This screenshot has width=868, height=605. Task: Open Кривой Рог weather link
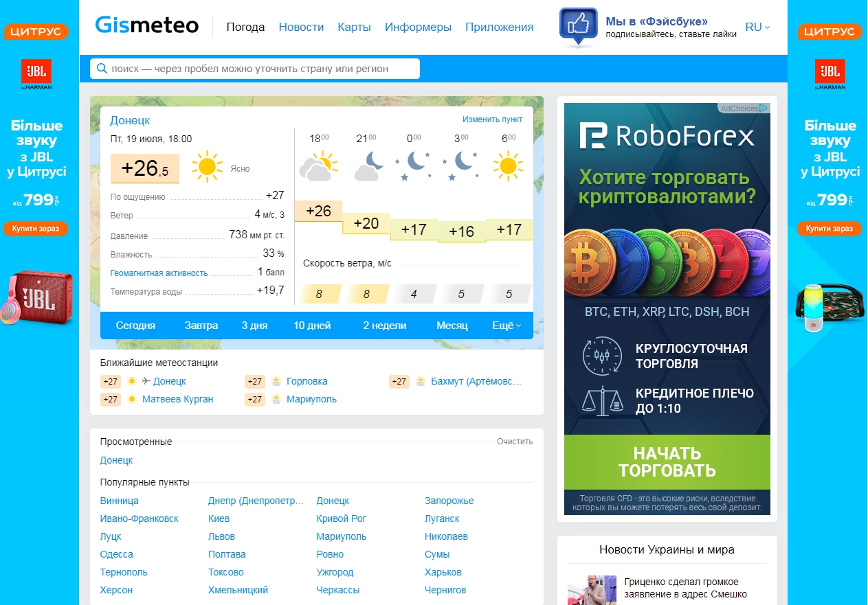coord(342,518)
